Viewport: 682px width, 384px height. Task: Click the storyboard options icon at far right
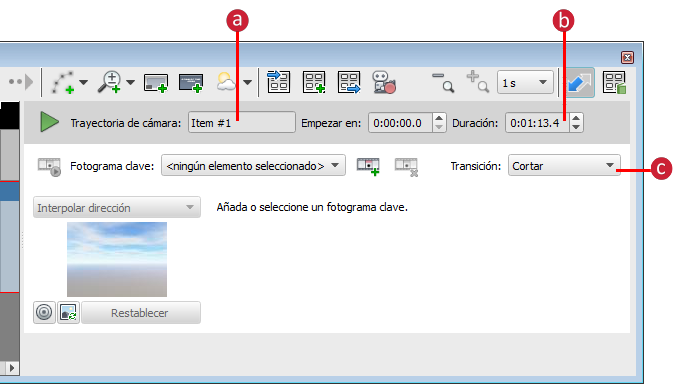click(x=614, y=83)
